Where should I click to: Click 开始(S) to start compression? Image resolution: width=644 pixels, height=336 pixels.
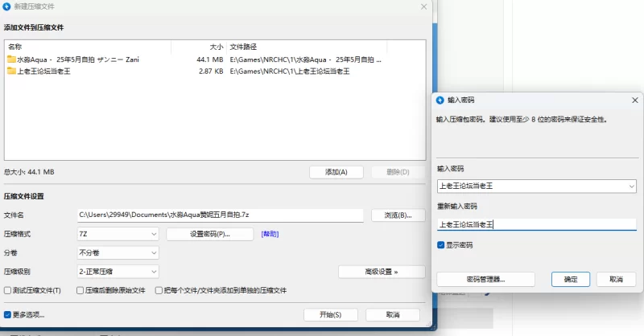(x=331, y=314)
